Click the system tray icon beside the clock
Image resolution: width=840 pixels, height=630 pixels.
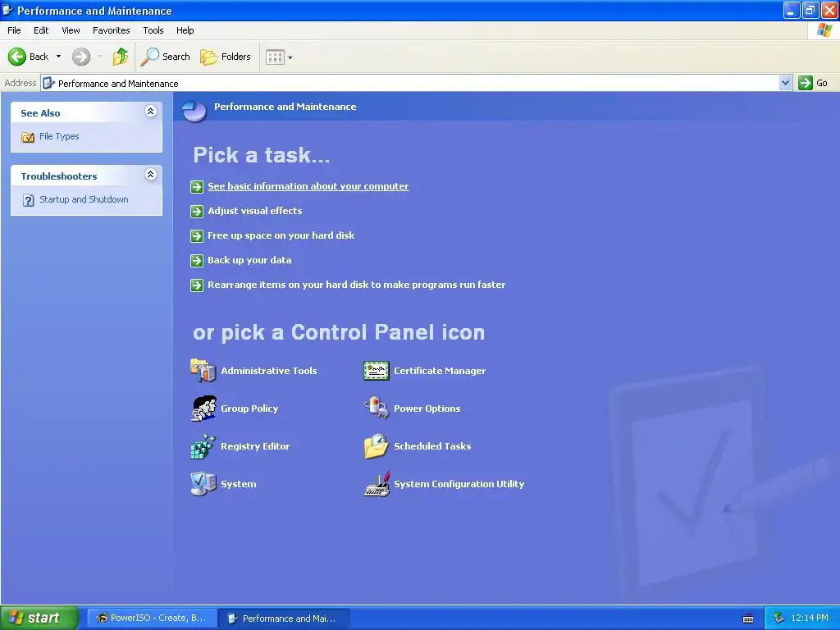778,619
